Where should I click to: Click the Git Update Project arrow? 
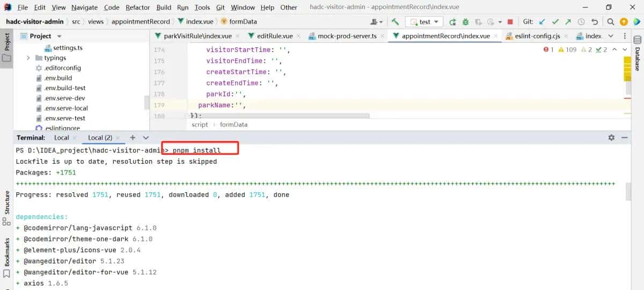click(542, 22)
